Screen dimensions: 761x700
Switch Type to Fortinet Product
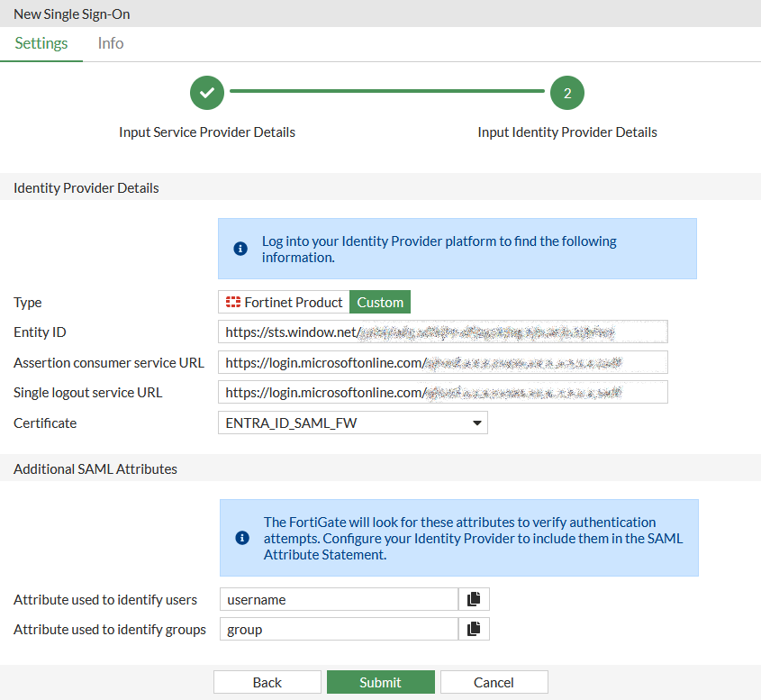[x=284, y=302]
